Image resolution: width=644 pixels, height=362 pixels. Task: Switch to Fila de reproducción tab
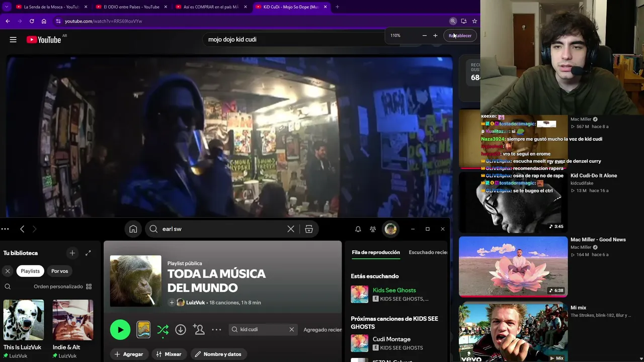click(x=376, y=252)
